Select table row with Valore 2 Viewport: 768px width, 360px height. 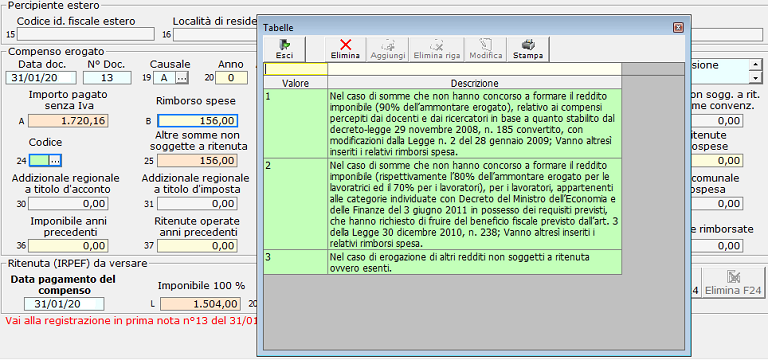click(443, 203)
